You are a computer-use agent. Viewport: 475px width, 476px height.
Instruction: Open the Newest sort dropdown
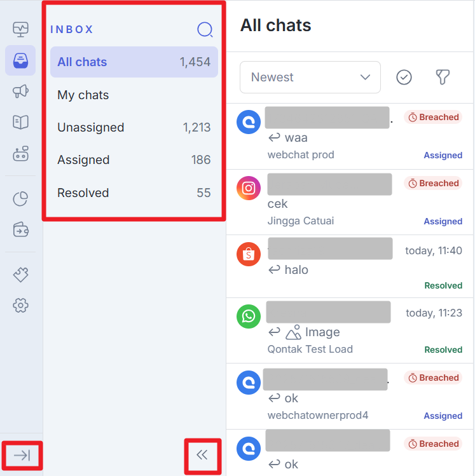tap(310, 78)
